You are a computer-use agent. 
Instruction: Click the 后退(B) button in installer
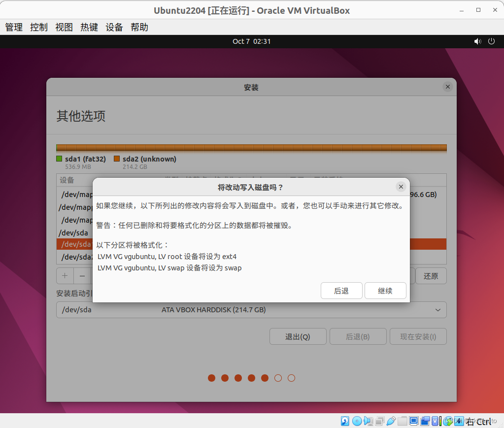pos(358,336)
